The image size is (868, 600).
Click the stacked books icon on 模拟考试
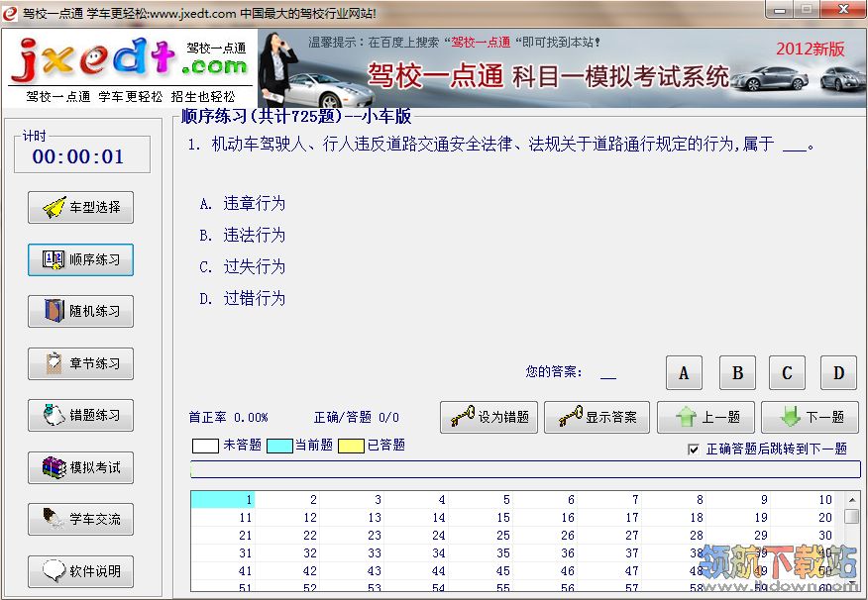click(54, 467)
